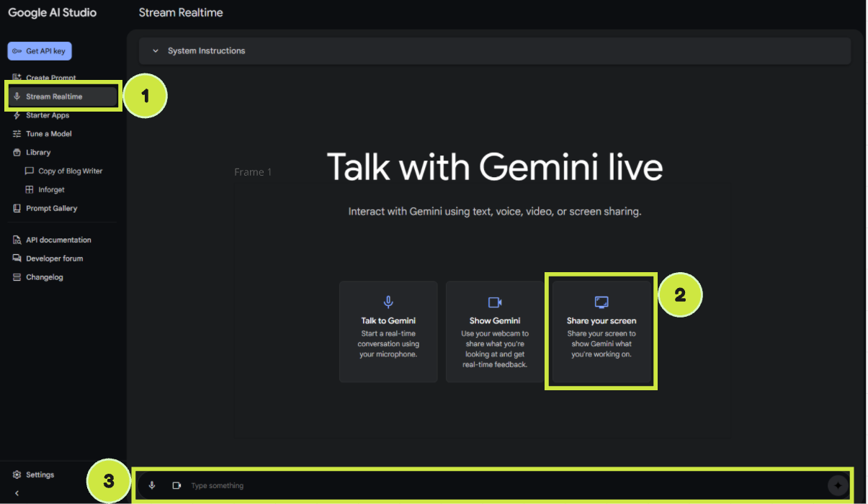Click the Inforget grid icon under Library
The image size is (868, 504).
click(29, 189)
